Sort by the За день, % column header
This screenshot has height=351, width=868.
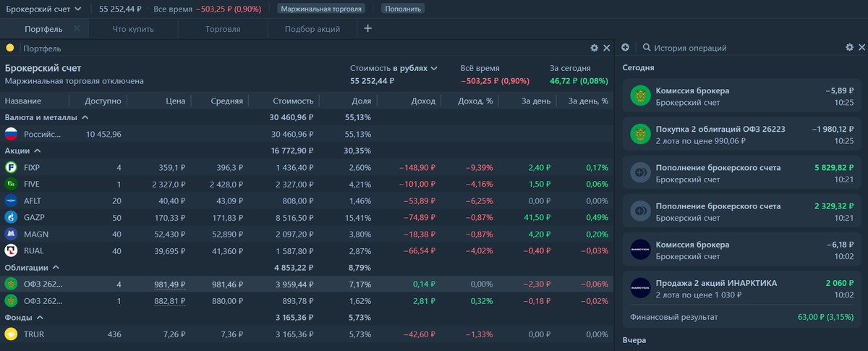[x=588, y=101]
